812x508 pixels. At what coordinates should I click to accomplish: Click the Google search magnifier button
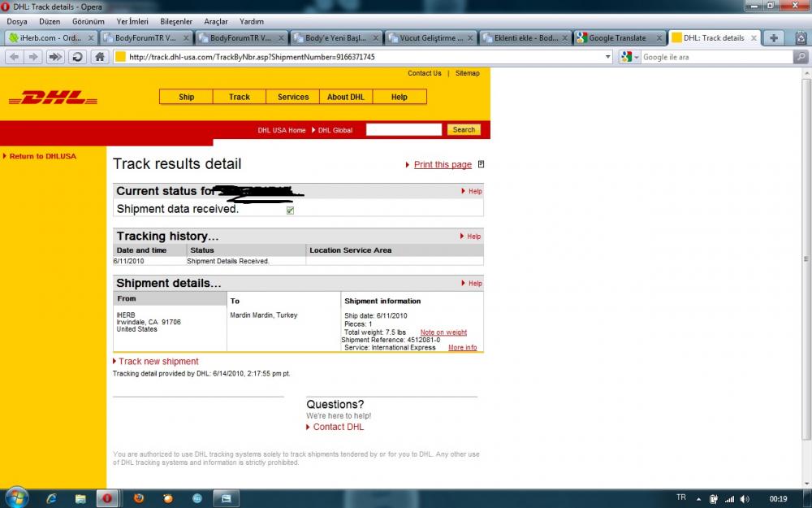pyautogui.click(x=801, y=57)
